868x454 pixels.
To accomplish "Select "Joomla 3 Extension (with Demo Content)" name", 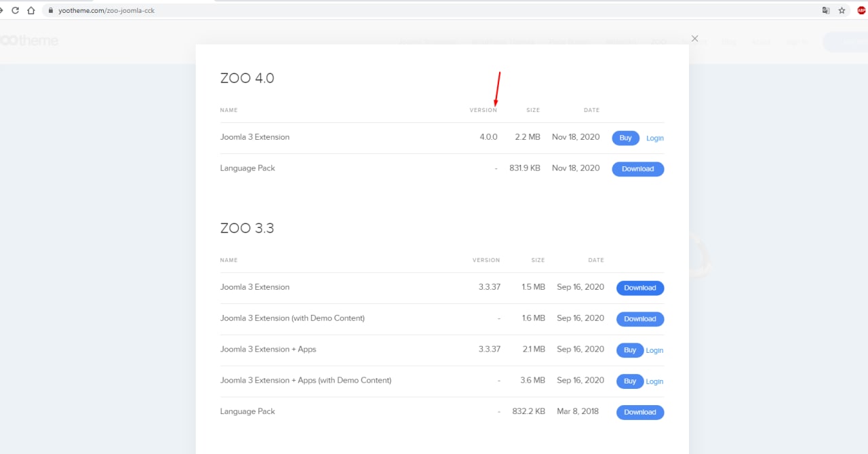I will [292, 318].
